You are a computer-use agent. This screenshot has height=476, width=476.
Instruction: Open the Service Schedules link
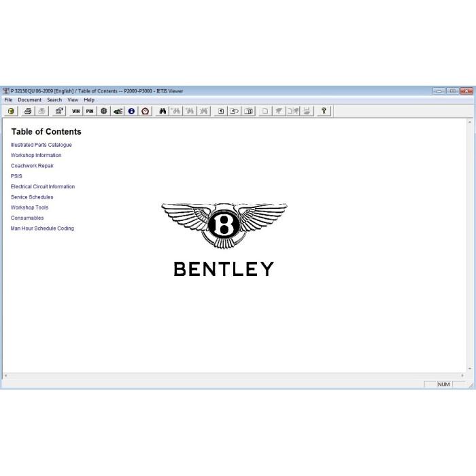(31, 197)
